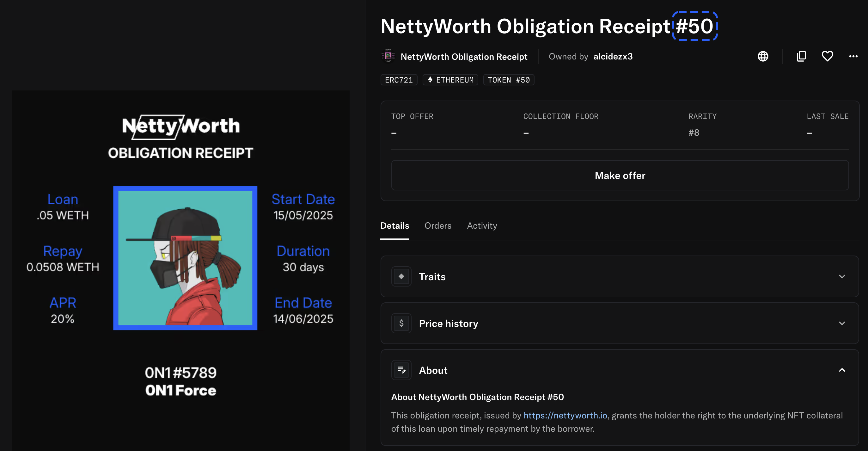Click the 'Owned by' text

click(x=568, y=56)
